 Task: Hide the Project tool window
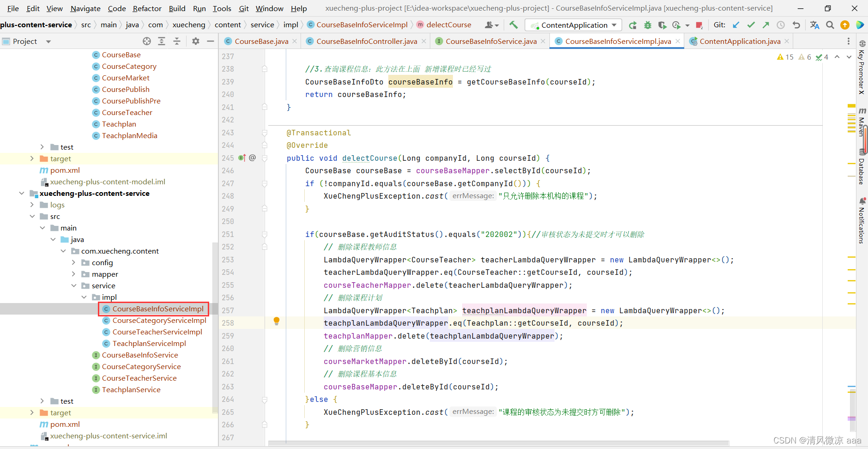[x=211, y=41]
